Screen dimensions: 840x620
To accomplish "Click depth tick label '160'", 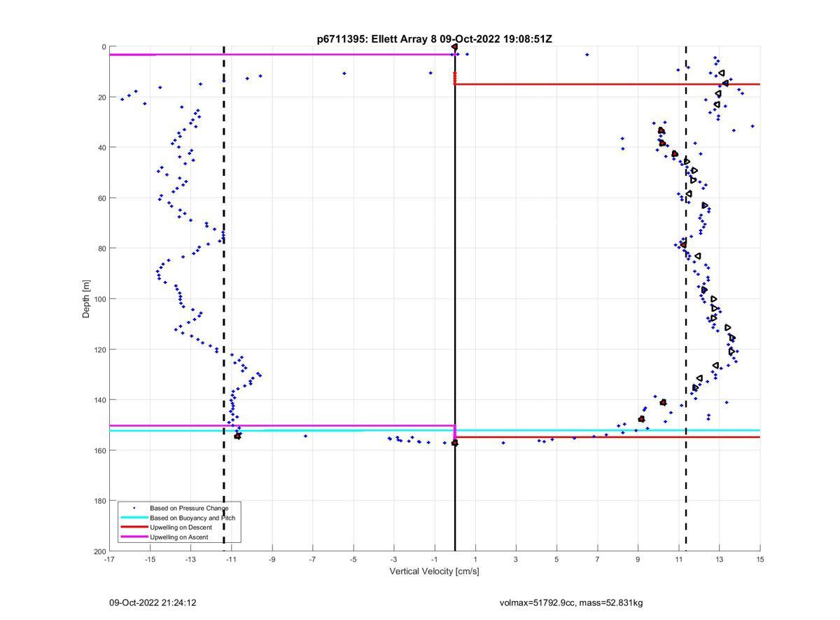I will [99, 450].
